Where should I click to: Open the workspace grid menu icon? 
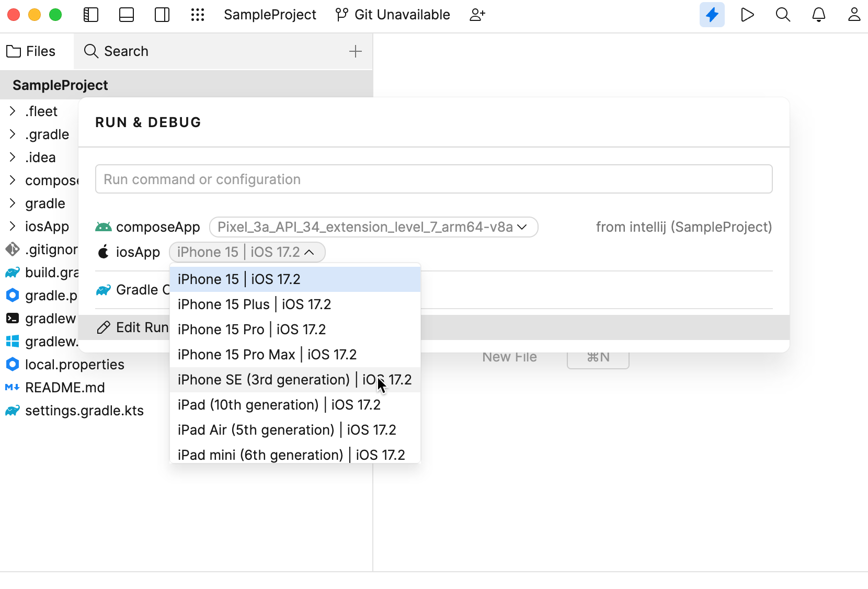pos(198,15)
